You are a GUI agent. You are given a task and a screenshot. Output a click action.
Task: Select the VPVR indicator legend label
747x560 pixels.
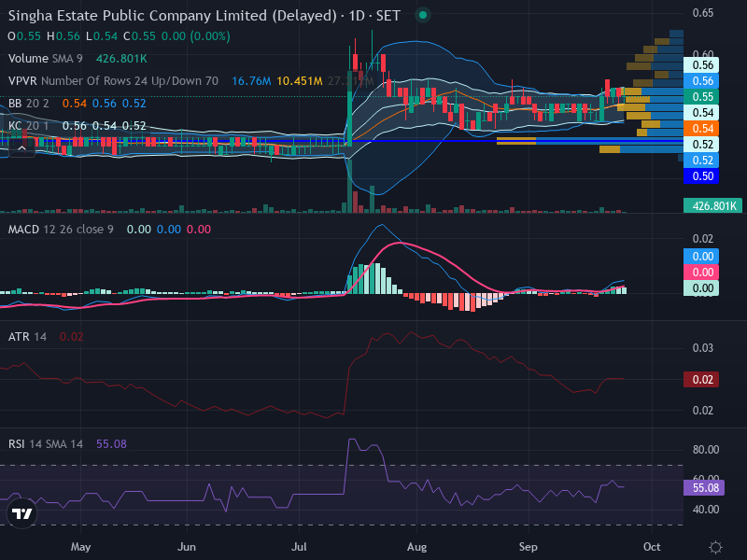pyautogui.click(x=113, y=81)
